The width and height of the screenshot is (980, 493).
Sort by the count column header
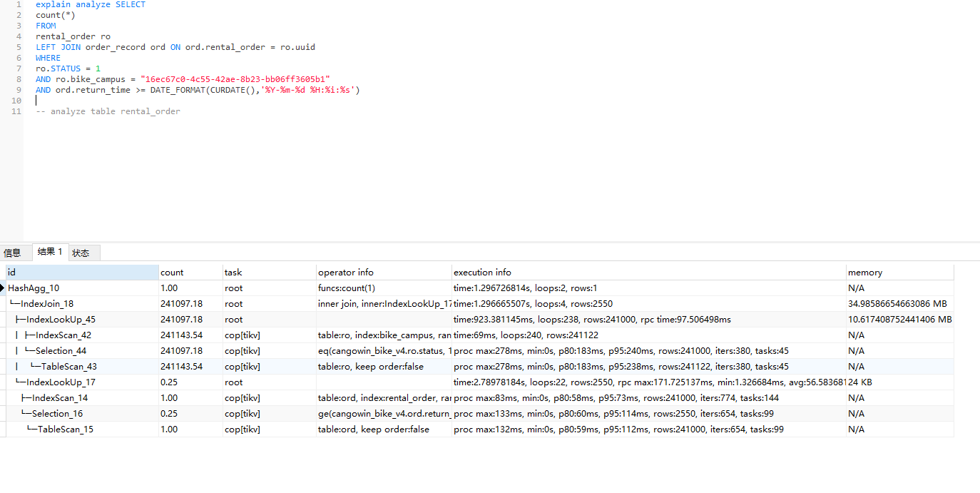coord(190,273)
